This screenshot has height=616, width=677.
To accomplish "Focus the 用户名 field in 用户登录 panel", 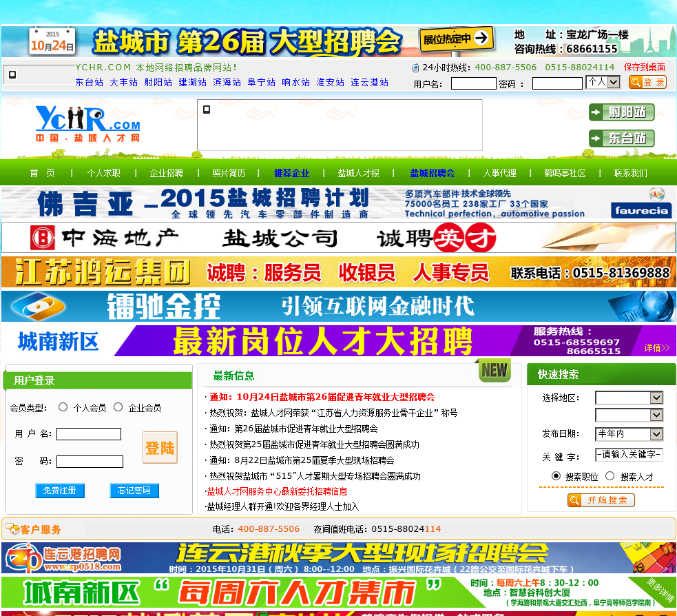I will click(x=89, y=434).
